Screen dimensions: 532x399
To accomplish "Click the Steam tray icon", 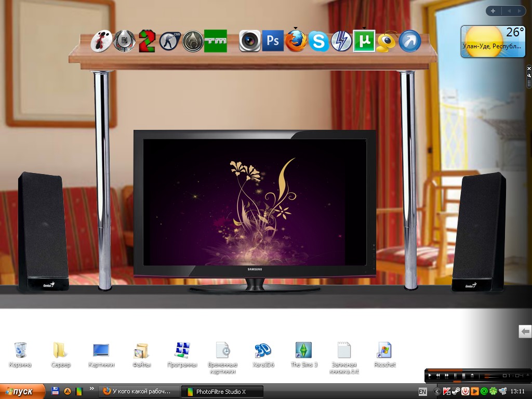I will tap(456, 391).
